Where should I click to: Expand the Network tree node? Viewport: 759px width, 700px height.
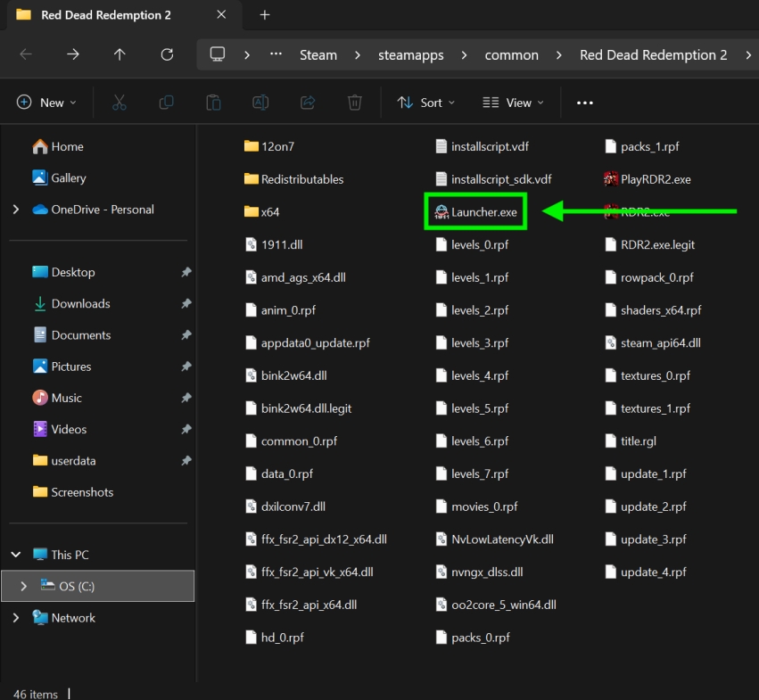pyautogui.click(x=16, y=618)
